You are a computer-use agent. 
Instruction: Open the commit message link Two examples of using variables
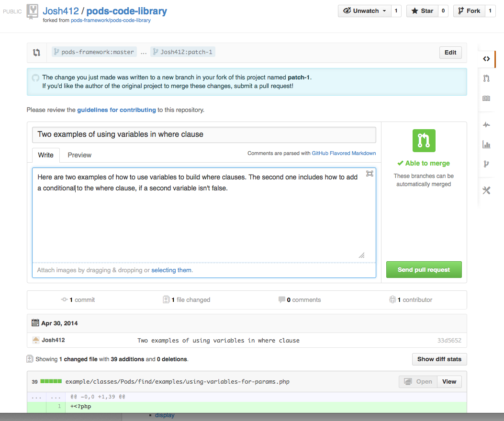pos(218,340)
